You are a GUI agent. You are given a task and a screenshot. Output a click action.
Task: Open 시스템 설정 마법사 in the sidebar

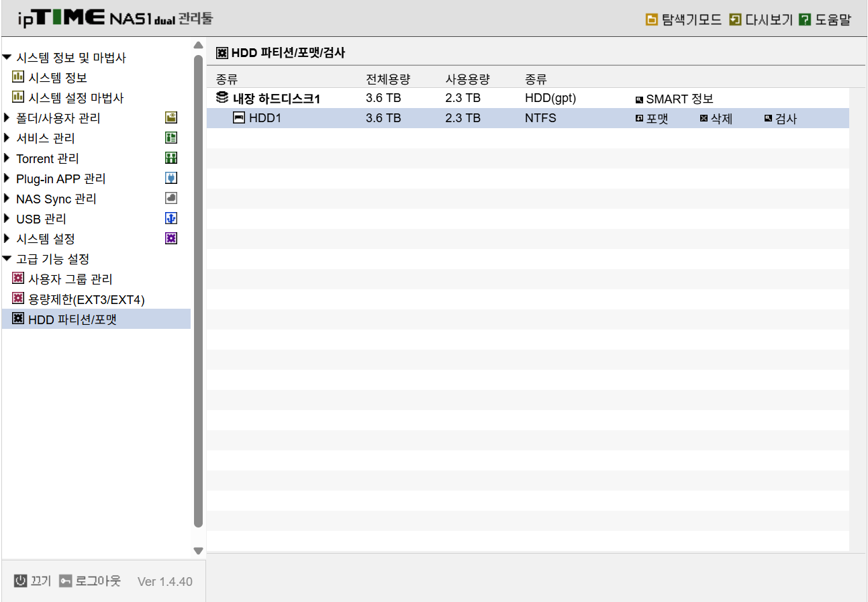pos(76,98)
